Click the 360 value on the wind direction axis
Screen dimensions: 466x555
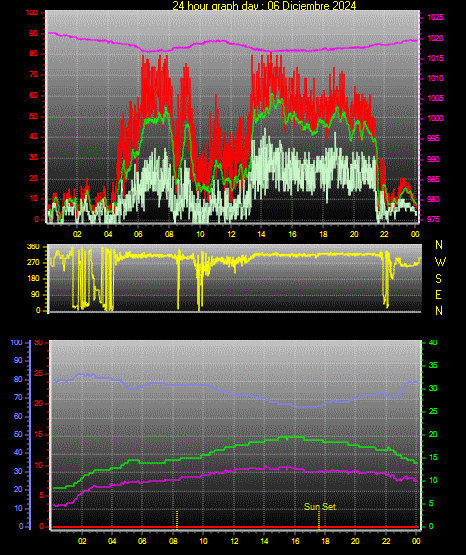(x=33, y=247)
